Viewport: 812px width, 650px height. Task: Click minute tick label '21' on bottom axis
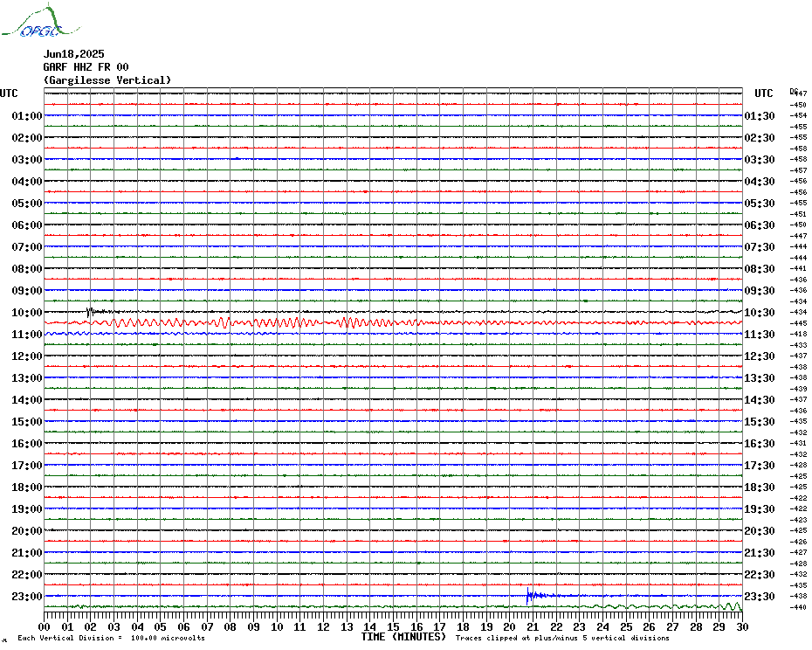(533, 626)
